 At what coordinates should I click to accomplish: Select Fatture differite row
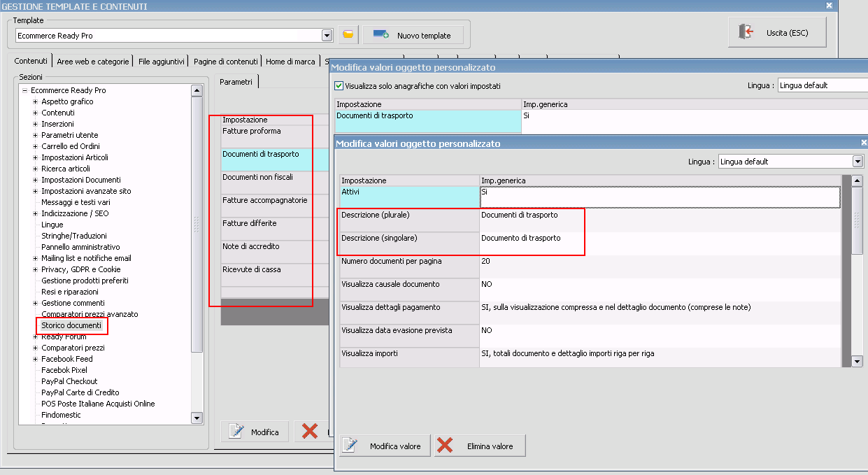[275, 229]
